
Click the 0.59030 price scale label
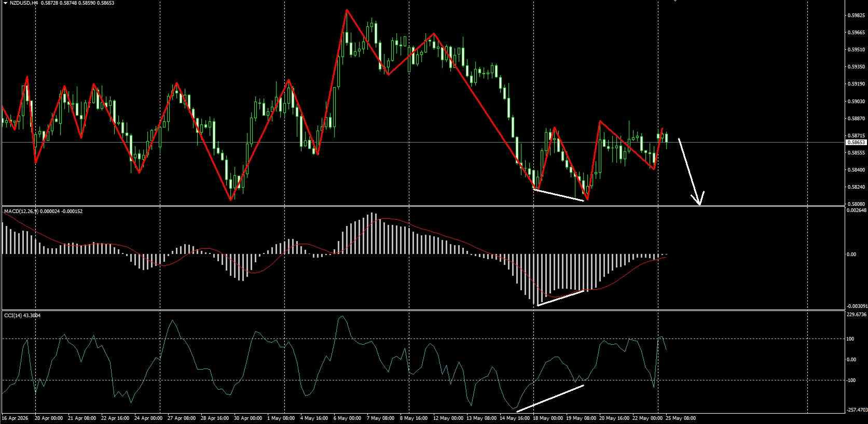[856, 102]
